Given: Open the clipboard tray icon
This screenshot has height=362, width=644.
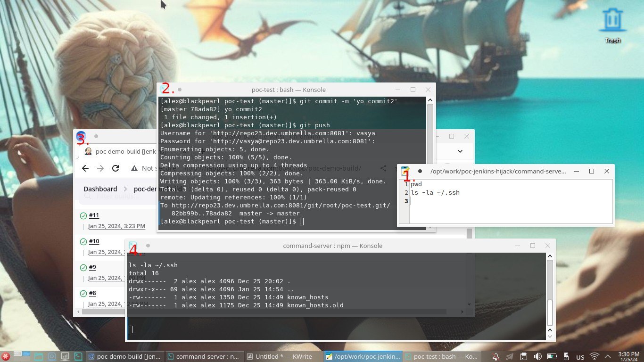Looking at the screenshot, I should [x=524, y=356].
